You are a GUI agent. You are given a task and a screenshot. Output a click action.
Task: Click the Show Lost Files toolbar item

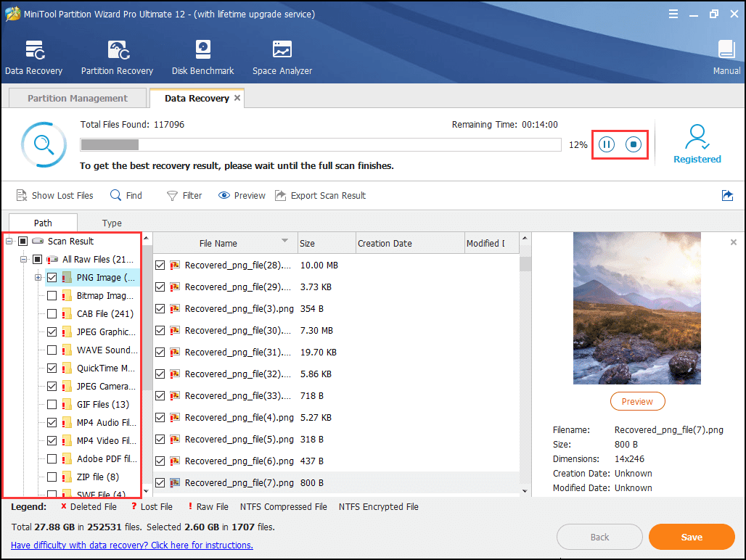[54, 195]
